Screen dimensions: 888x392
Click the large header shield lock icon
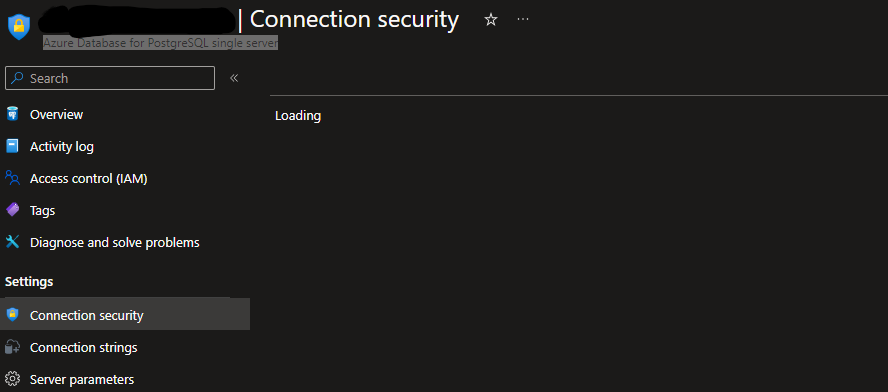point(19,27)
